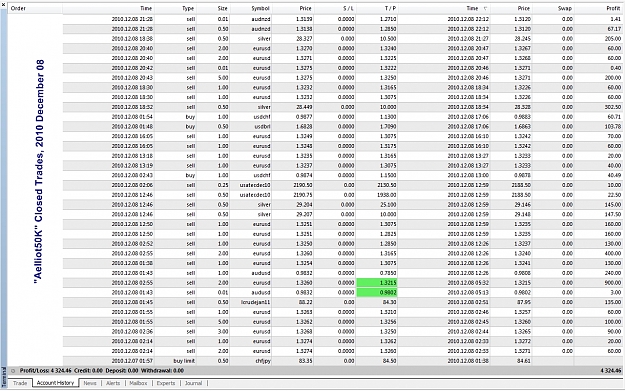Open the News tab
The height and width of the screenshot is (391, 625).
pos(90,383)
